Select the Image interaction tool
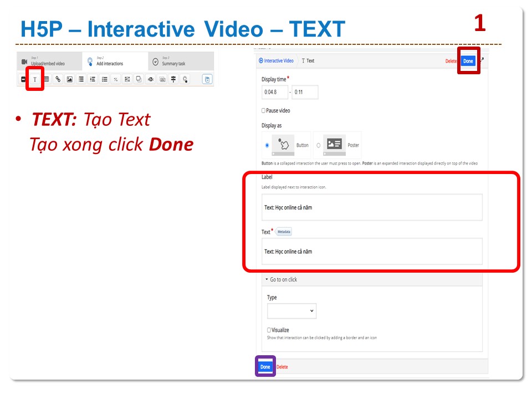 tap(70, 79)
